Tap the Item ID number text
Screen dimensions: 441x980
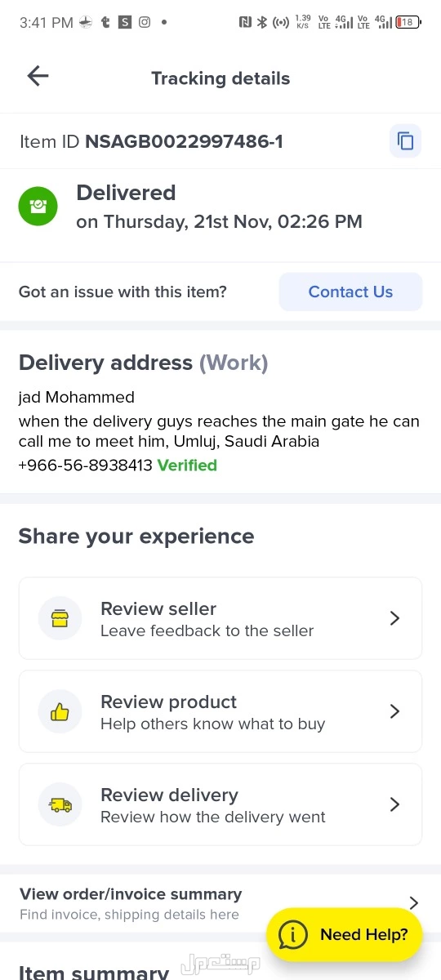point(184,141)
